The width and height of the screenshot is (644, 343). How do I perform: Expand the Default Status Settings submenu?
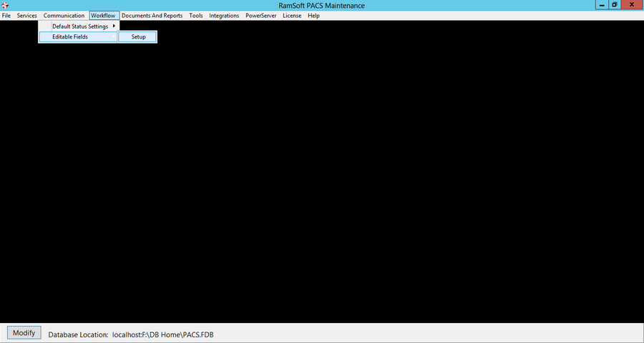[80, 26]
